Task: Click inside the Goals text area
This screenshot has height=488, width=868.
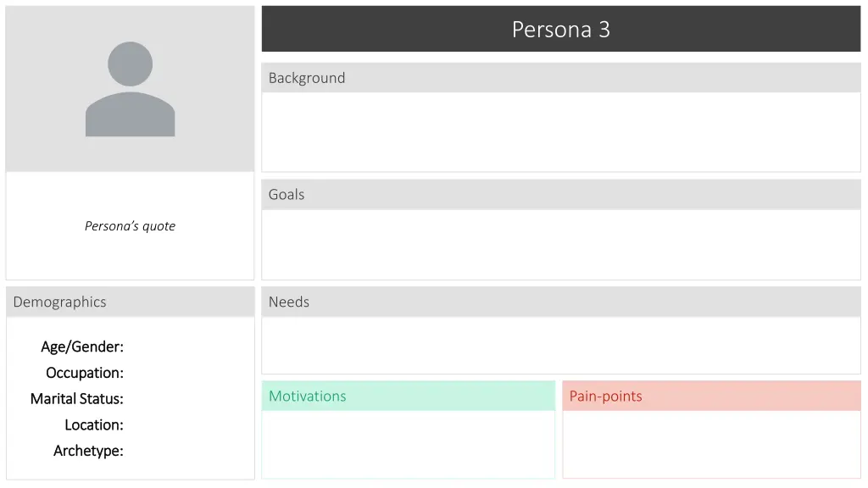Action: pyautogui.click(x=561, y=244)
